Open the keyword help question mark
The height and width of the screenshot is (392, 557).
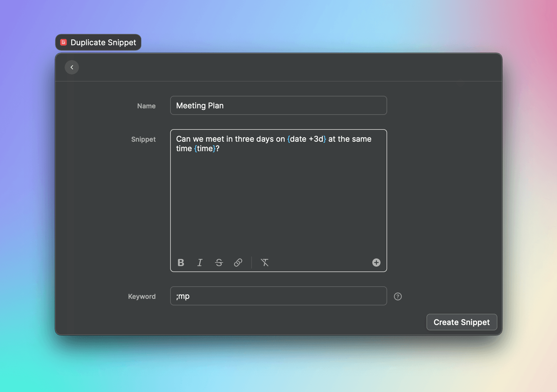click(x=398, y=296)
